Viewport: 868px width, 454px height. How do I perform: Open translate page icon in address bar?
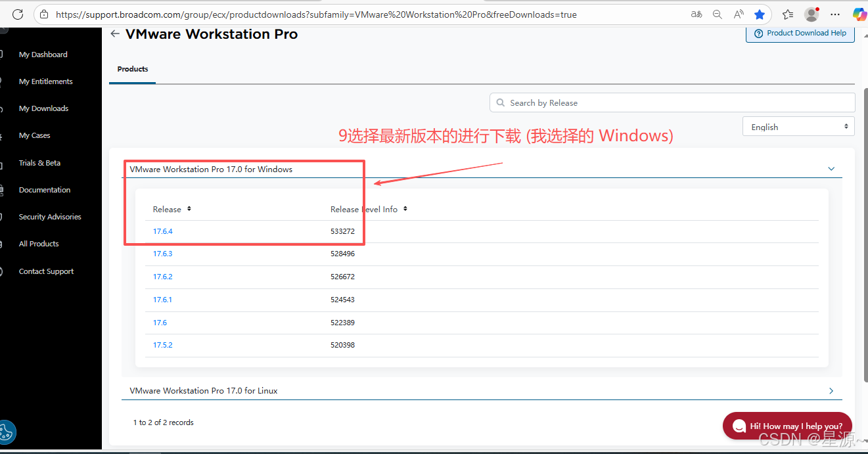point(697,14)
